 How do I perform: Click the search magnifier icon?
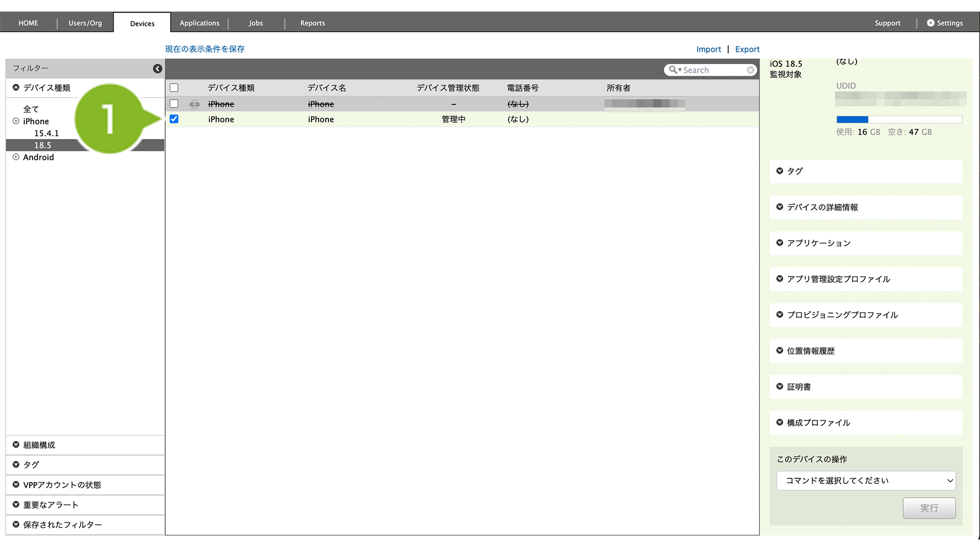[x=673, y=70]
